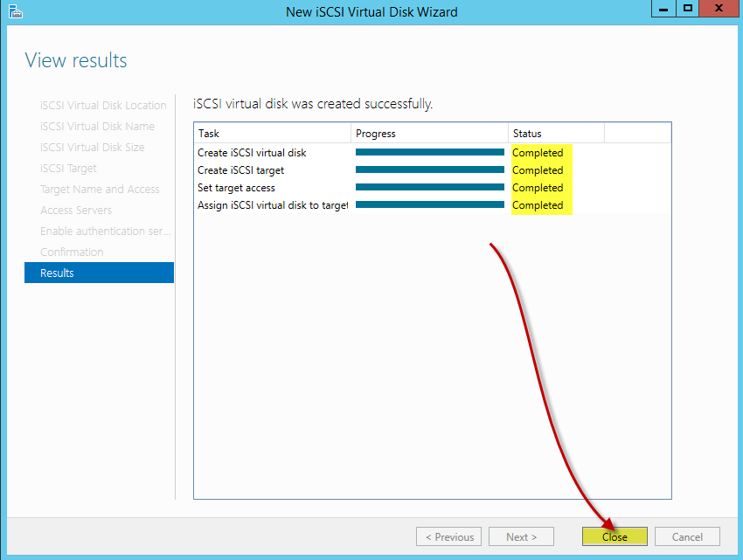The height and width of the screenshot is (560, 743).
Task: Go to Target Name and Access step
Action: (100, 189)
